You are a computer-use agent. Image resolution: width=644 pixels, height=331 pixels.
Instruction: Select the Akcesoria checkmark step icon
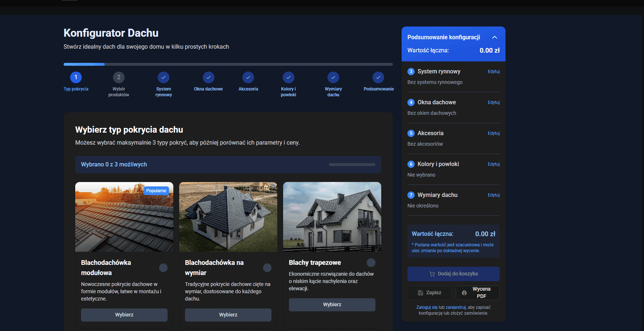point(248,77)
